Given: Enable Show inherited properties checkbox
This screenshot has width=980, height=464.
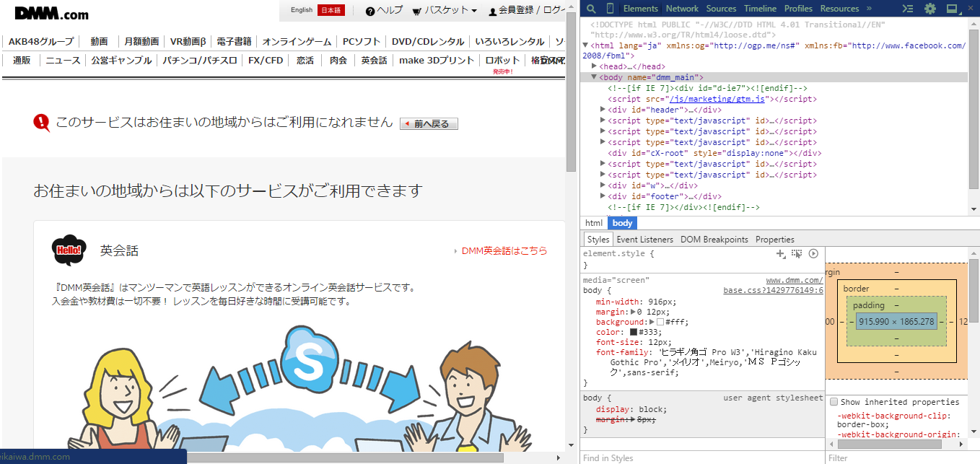Looking at the screenshot, I should click(x=834, y=402).
